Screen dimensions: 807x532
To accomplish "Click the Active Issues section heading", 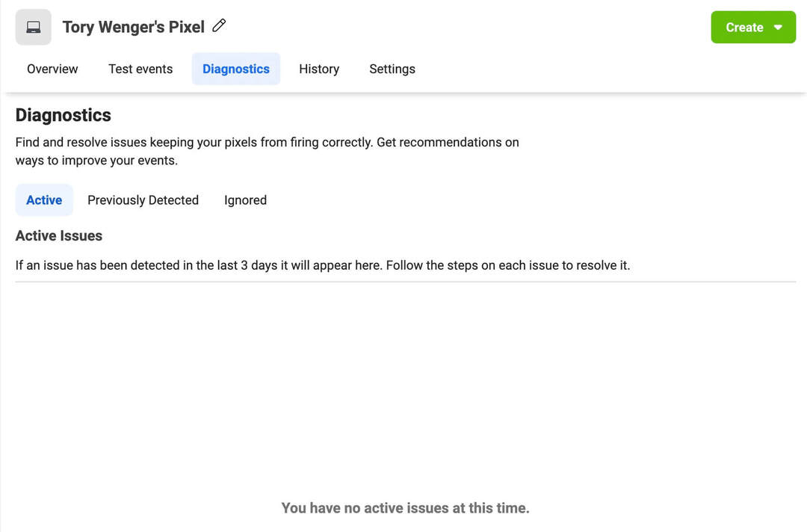I will (x=59, y=235).
